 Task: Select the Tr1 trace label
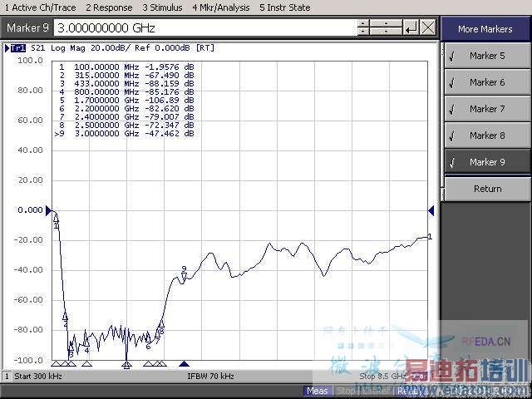tap(18, 48)
